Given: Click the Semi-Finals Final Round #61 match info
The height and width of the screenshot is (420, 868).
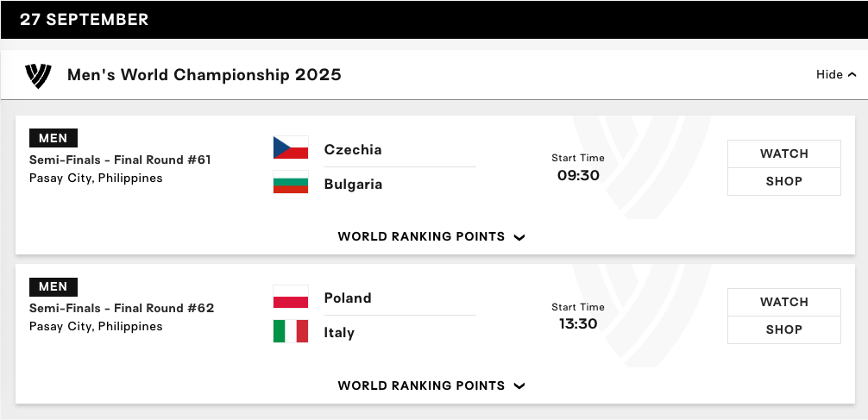Looking at the screenshot, I should (120, 160).
